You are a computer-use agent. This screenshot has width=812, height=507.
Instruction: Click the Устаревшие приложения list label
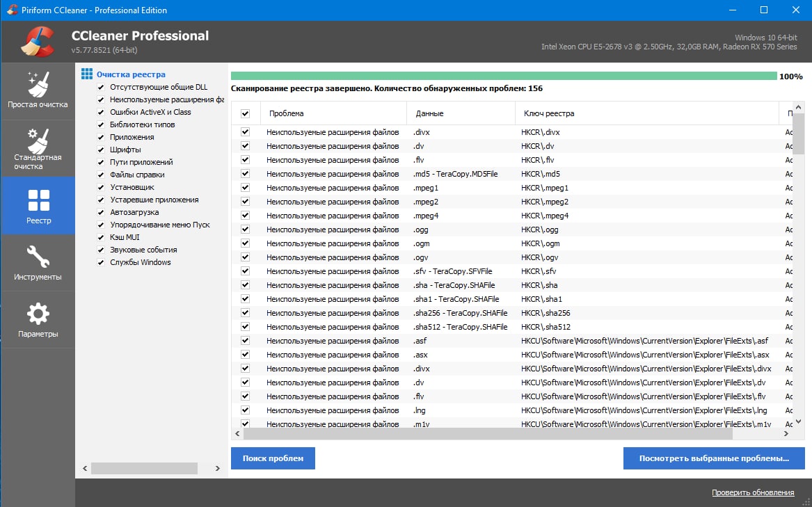(x=154, y=200)
